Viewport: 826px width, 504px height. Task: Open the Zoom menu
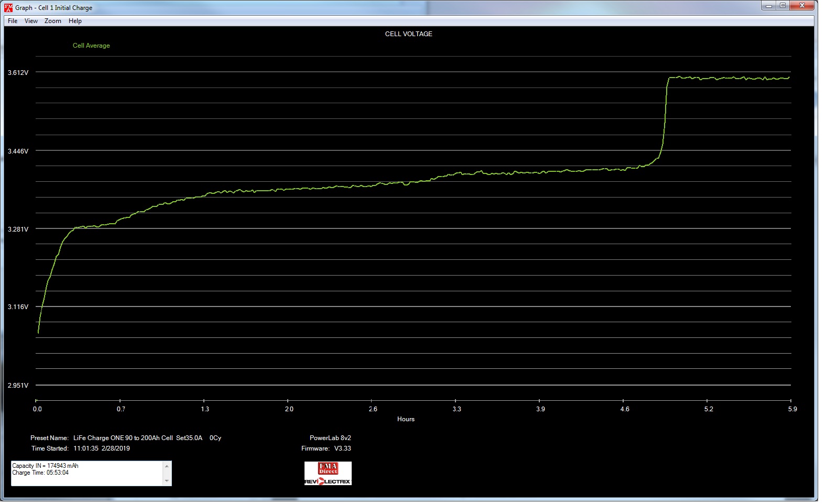point(52,21)
